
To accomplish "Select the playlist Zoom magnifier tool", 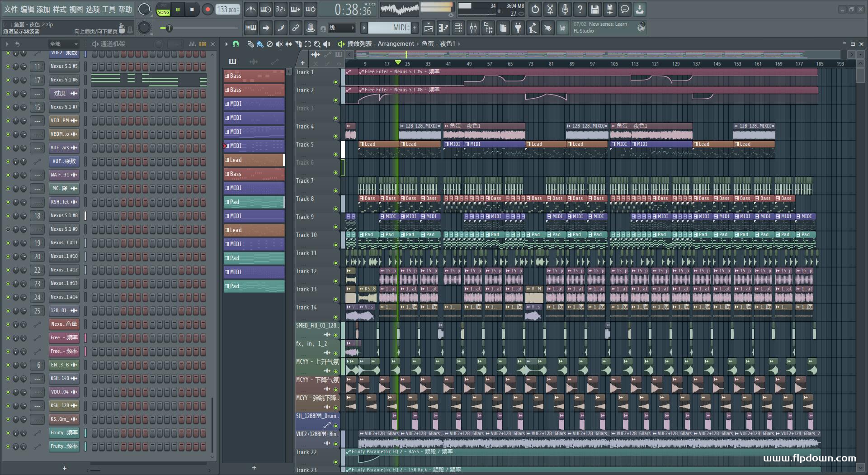I will [317, 44].
